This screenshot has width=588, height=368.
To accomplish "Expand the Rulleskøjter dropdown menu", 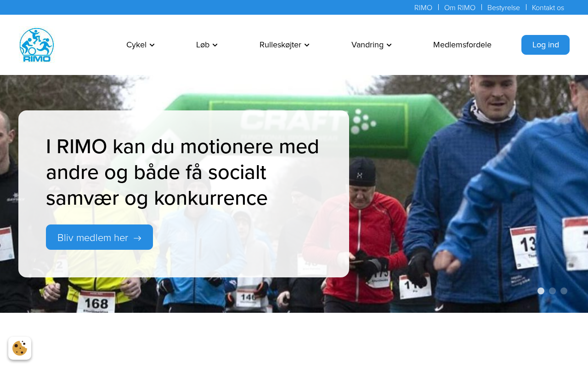I will click(284, 45).
